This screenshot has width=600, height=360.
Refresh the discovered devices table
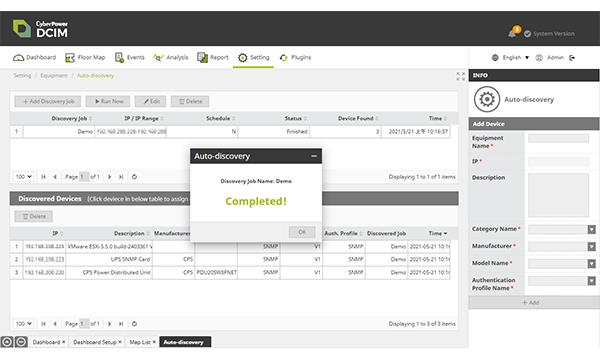(x=134, y=324)
